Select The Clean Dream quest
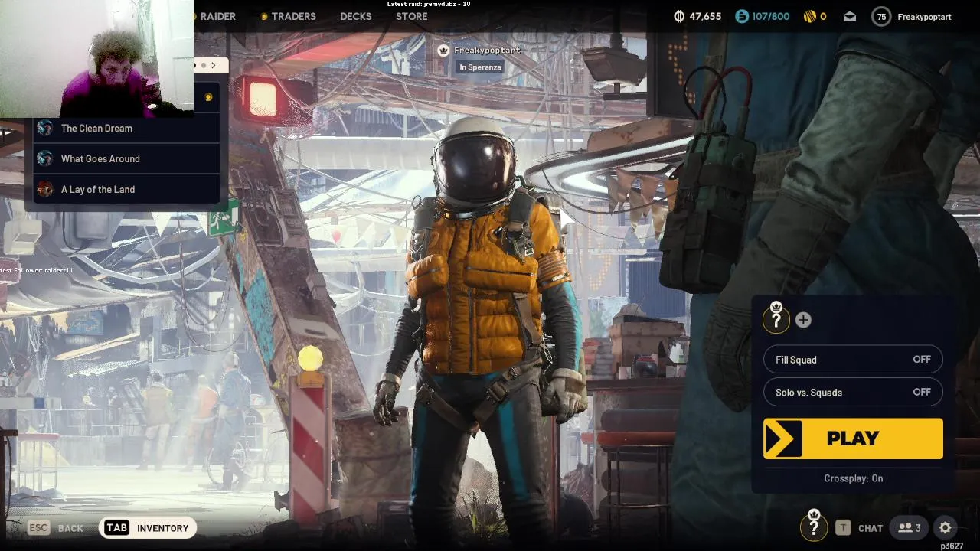Screen dimensions: 980x551 tap(126, 128)
